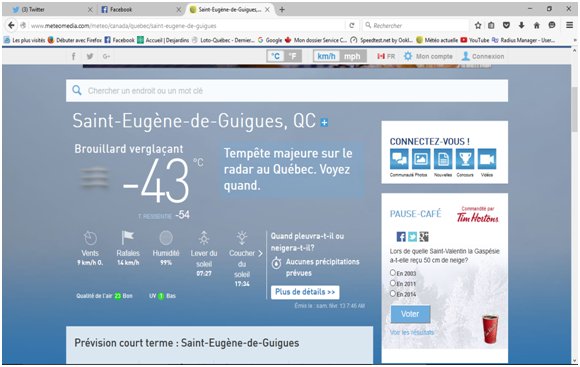The width and height of the screenshot is (580, 367).
Task: Go back with the browser back arrow
Action: pos(11,26)
